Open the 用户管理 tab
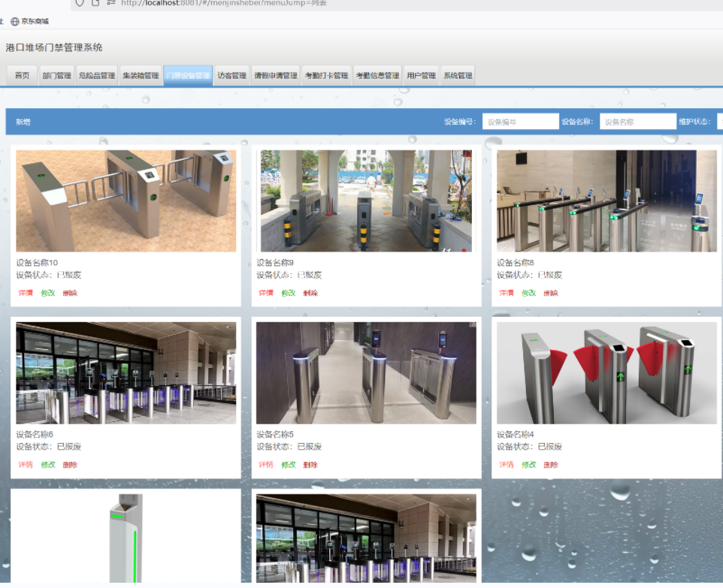The width and height of the screenshot is (723, 588). [x=421, y=76]
